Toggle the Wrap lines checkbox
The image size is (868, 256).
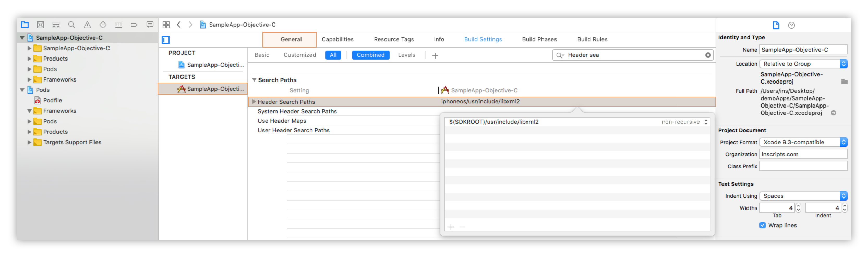763,225
